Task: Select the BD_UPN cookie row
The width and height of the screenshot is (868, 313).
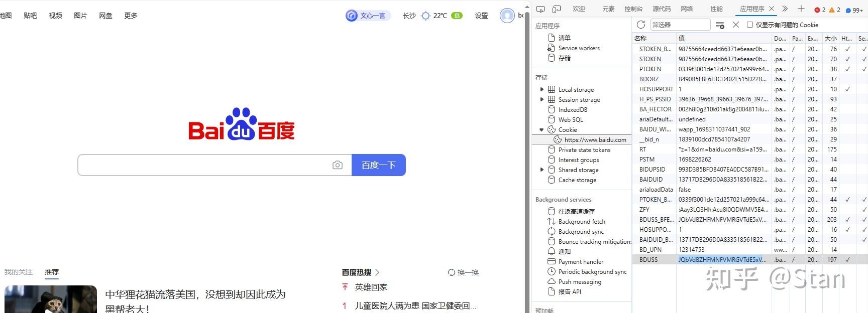Action: coord(750,250)
